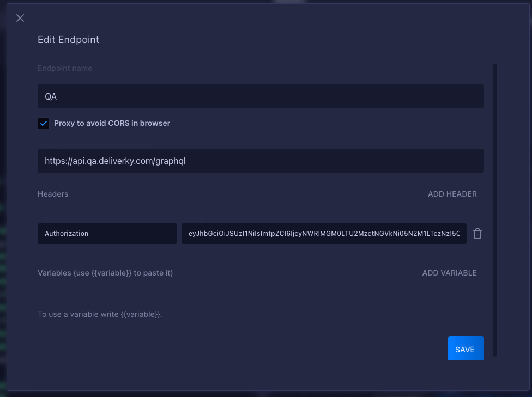Close the Edit Endpoint dialog with X

click(20, 18)
